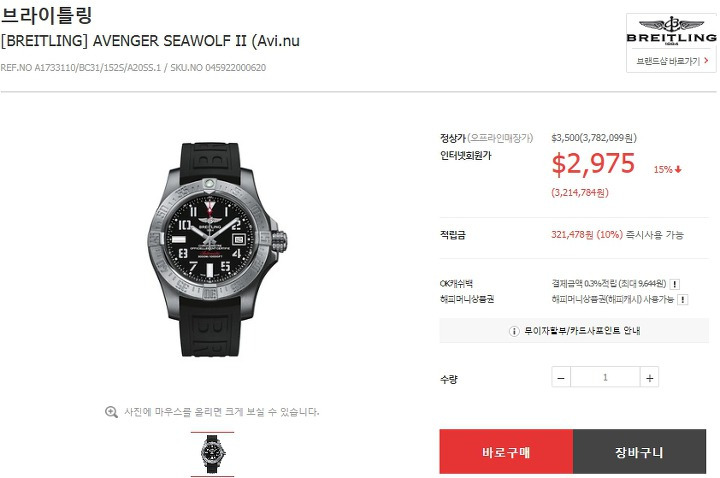Click the 15% discount down arrow
Image resolution: width=720 pixels, height=478 pixels.
click(678, 169)
